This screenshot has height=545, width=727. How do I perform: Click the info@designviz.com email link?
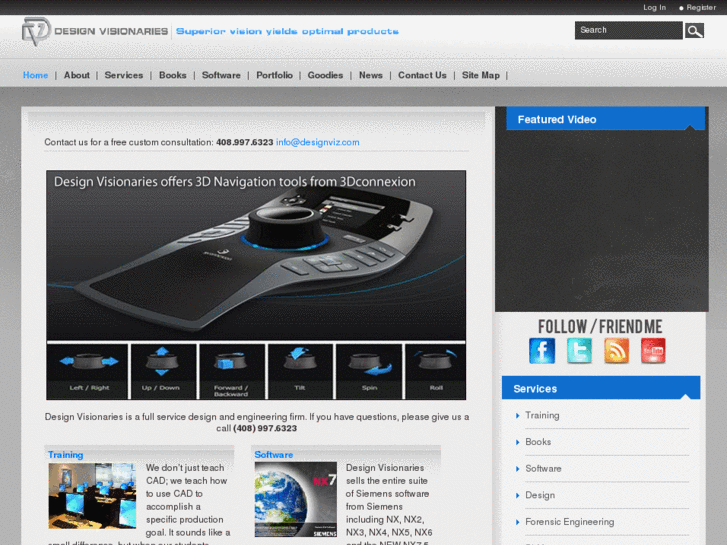coord(318,142)
